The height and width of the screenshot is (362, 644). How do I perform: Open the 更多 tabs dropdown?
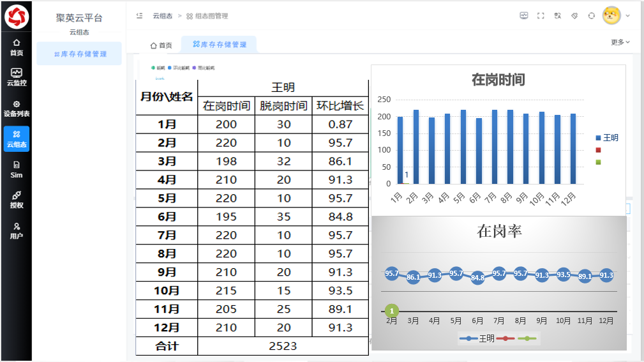pos(620,42)
